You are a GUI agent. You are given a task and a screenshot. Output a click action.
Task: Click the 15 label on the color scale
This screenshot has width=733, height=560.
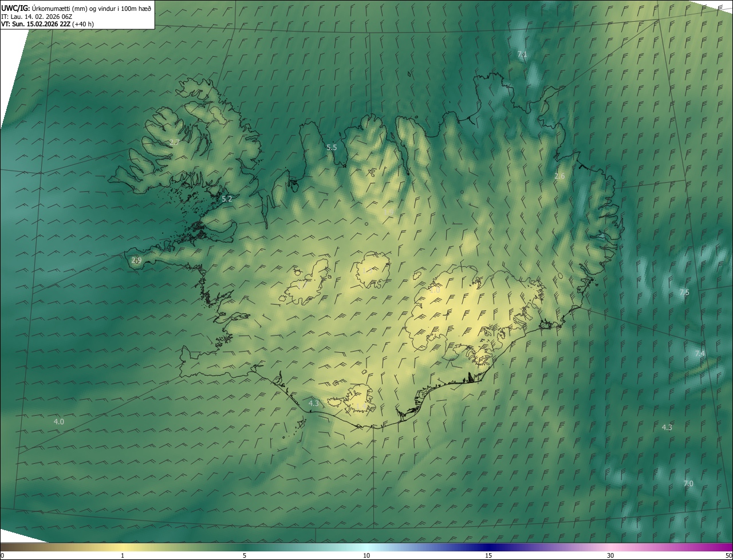click(x=488, y=555)
